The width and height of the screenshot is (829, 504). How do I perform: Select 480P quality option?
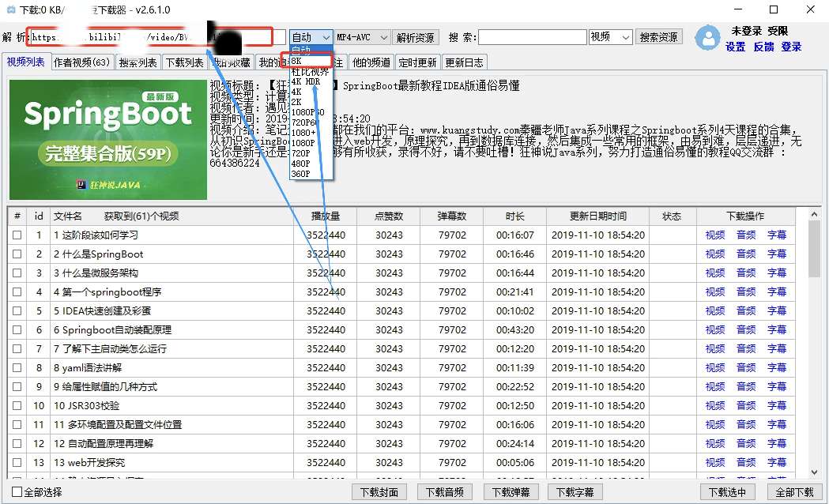point(311,164)
